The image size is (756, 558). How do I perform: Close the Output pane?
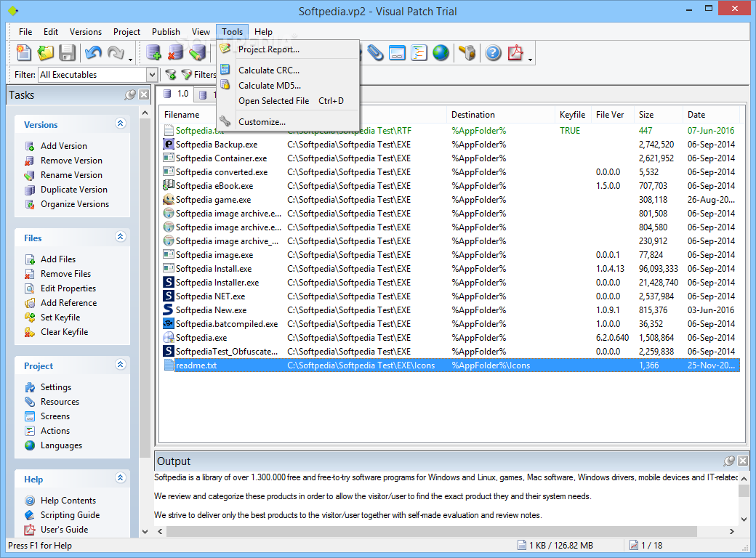pyautogui.click(x=743, y=461)
